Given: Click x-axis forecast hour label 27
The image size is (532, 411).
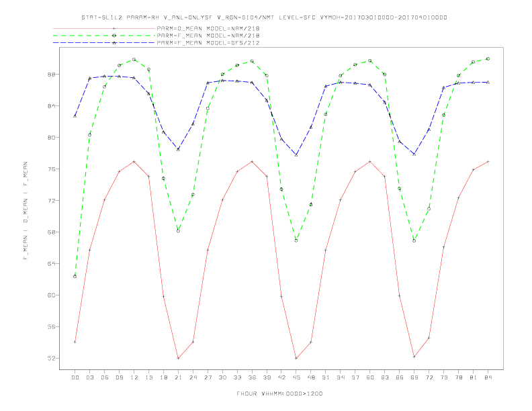Looking at the screenshot, I should click(x=208, y=377).
